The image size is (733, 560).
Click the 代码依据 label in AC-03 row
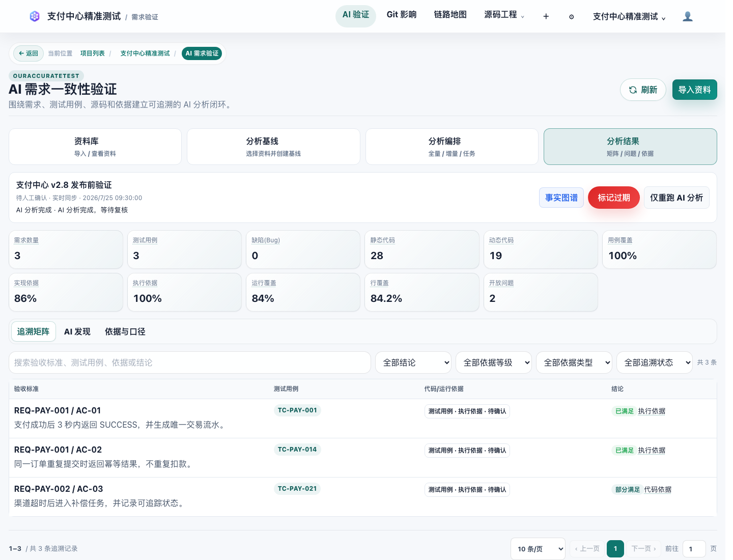point(658,490)
